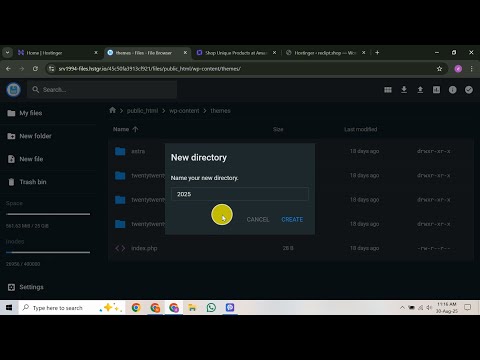480x360 pixels.
Task: Open the bar chart usage icon
Action: click(436, 90)
